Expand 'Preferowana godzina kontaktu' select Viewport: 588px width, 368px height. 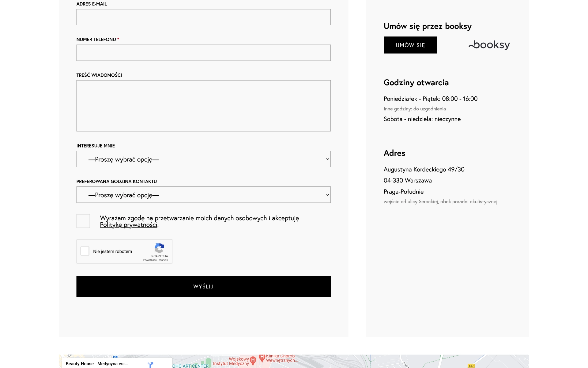(203, 195)
